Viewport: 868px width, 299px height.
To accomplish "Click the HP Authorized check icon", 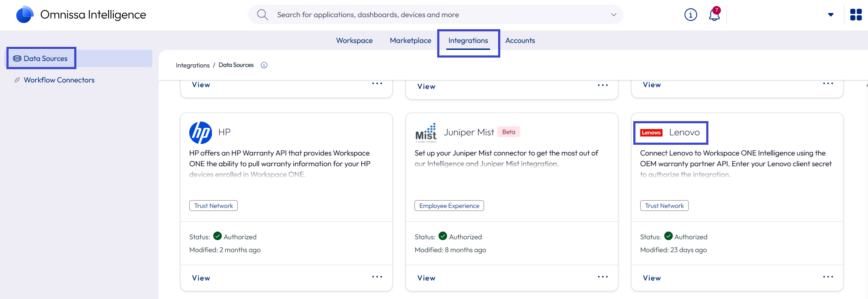I will 218,236.
